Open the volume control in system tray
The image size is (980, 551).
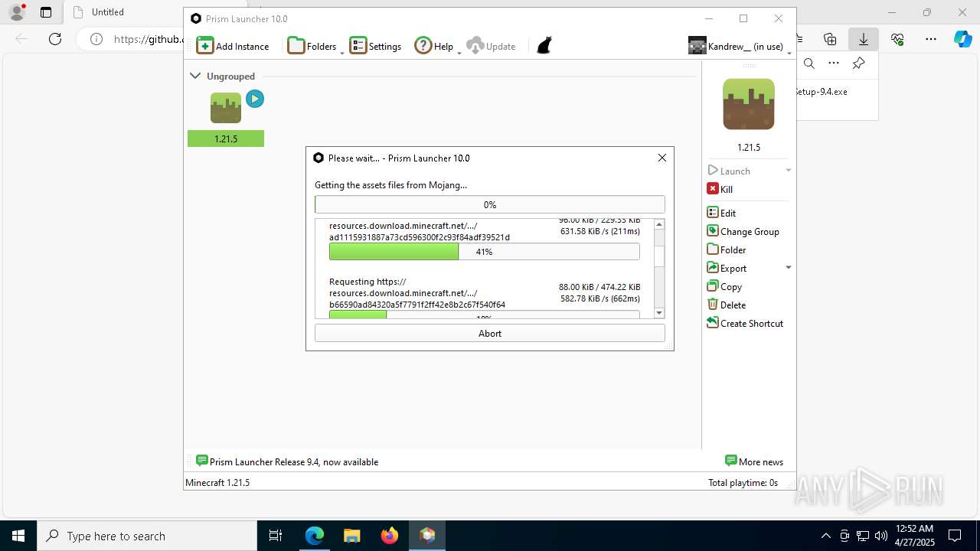click(880, 536)
